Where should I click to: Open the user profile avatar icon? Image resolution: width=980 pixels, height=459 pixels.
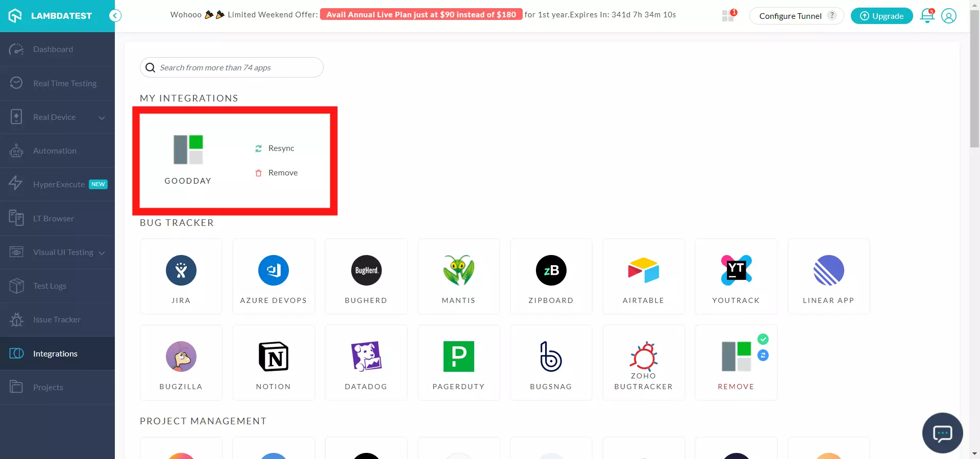(948, 16)
